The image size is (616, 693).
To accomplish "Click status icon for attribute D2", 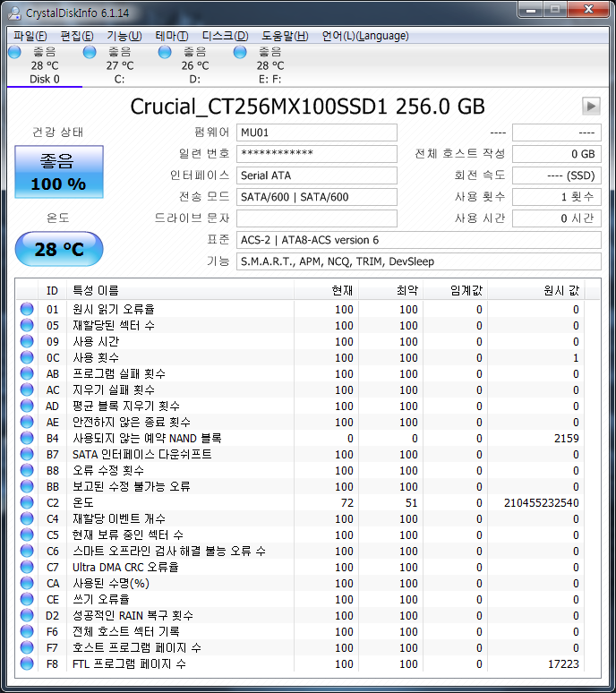I will pos(27,615).
